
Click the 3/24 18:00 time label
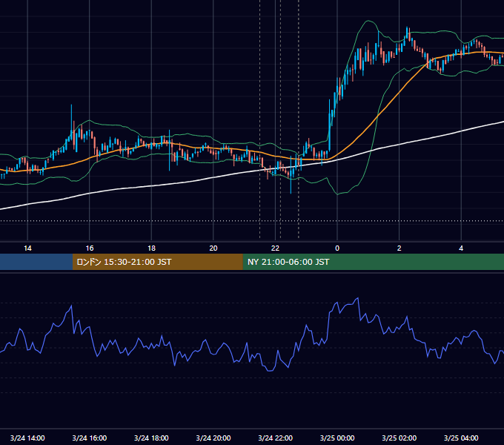[151, 438]
